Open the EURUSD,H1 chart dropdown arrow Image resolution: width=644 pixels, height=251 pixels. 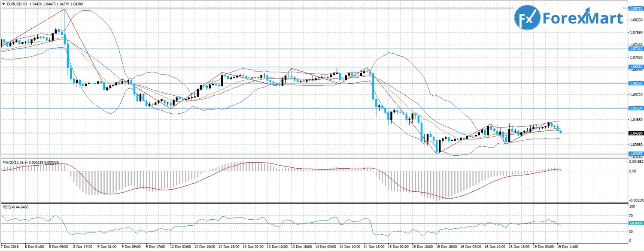[3, 3]
